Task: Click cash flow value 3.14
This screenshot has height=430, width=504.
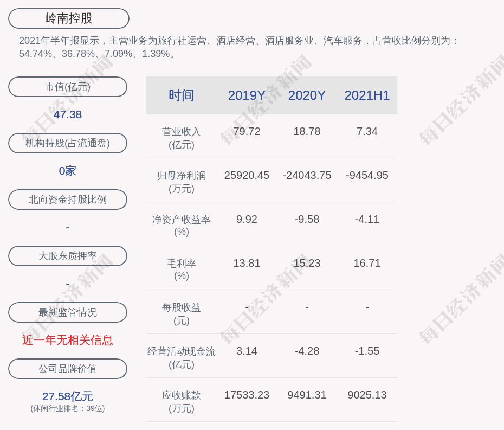Action: coord(247,351)
